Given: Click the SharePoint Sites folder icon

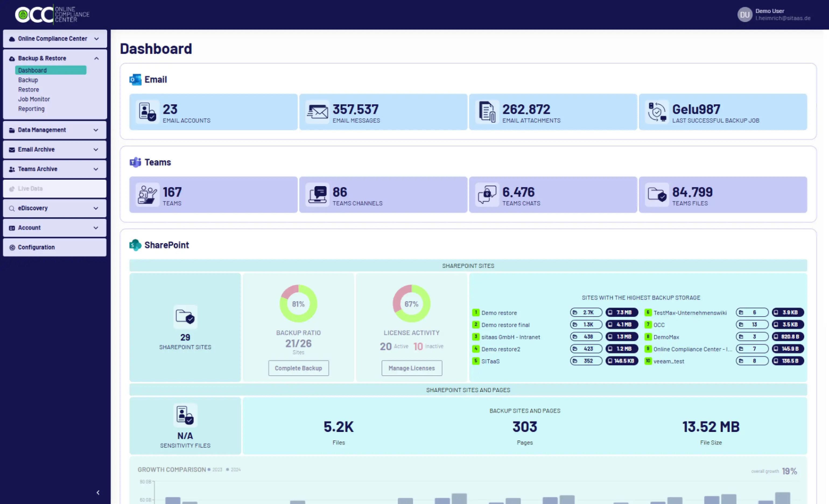Looking at the screenshot, I should [185, 316].
